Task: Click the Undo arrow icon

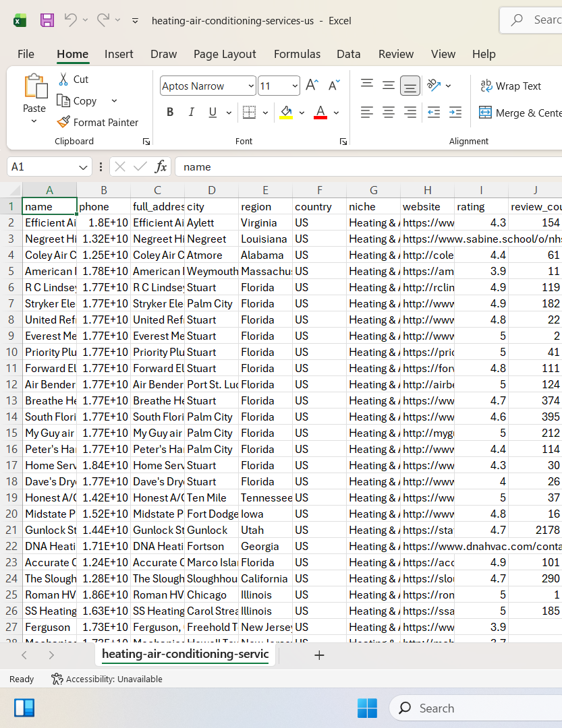Action: 71,20
